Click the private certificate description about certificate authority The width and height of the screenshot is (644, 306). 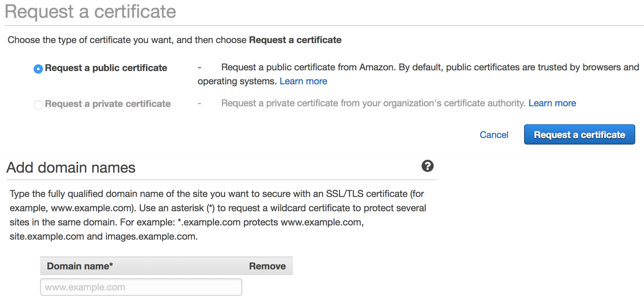point(374,103)
